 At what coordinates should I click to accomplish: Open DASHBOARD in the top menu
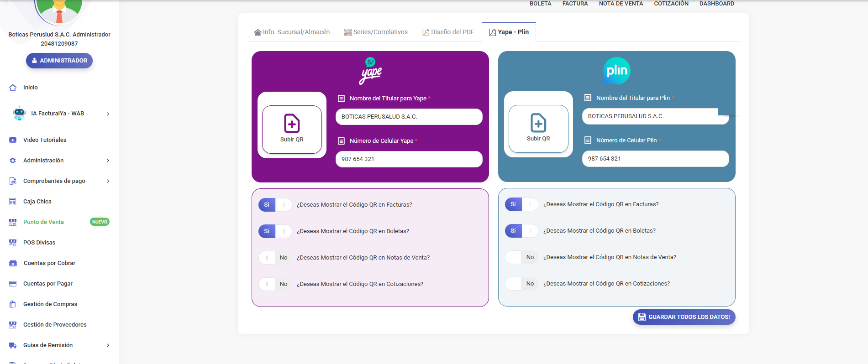(717, 4)
